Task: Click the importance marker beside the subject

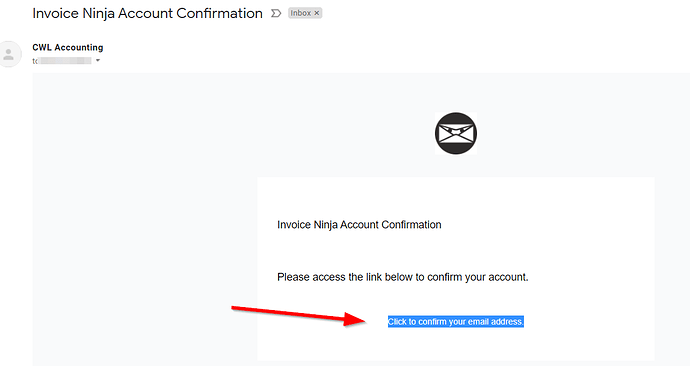Action: pyautogui.click(x=276, y=14)
